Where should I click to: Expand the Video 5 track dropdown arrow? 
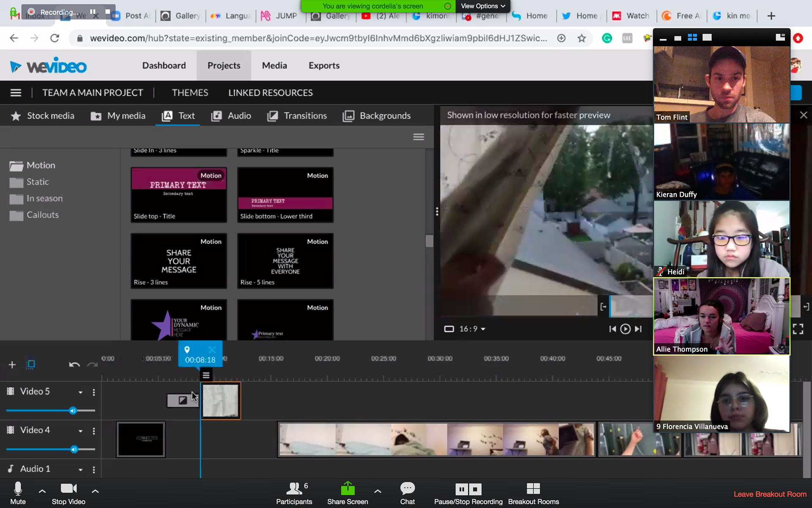coord(80,392)
